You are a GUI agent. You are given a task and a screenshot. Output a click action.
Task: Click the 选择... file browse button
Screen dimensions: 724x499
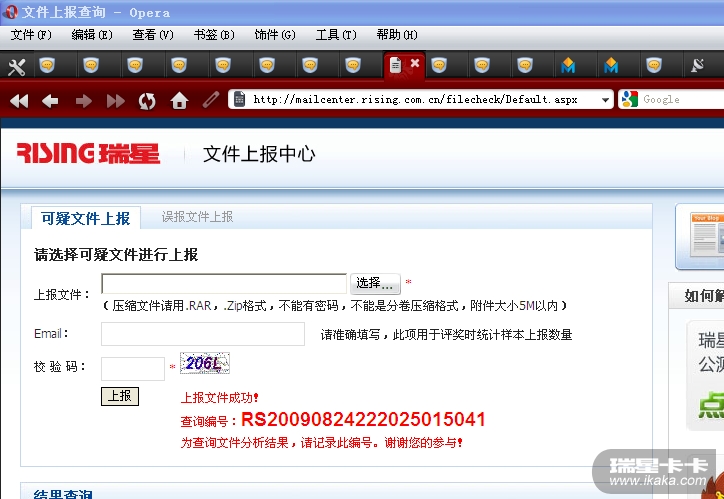tap(375, 283)
